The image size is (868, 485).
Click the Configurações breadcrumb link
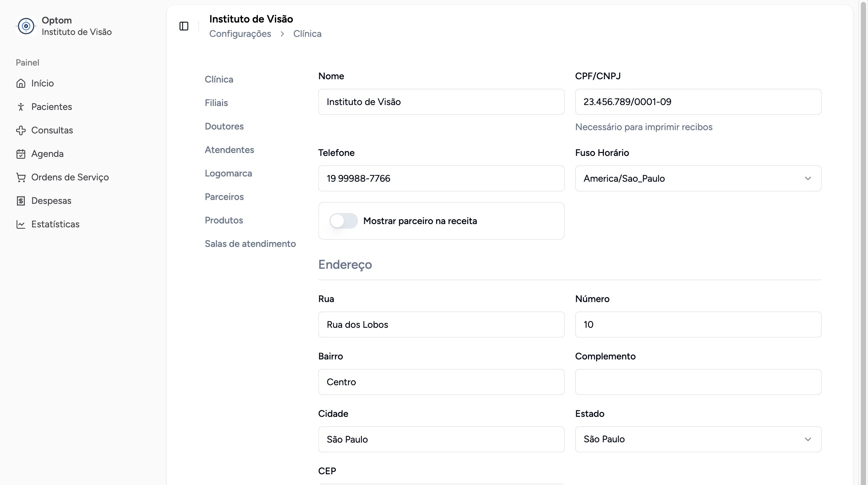(x=240, y=34)
